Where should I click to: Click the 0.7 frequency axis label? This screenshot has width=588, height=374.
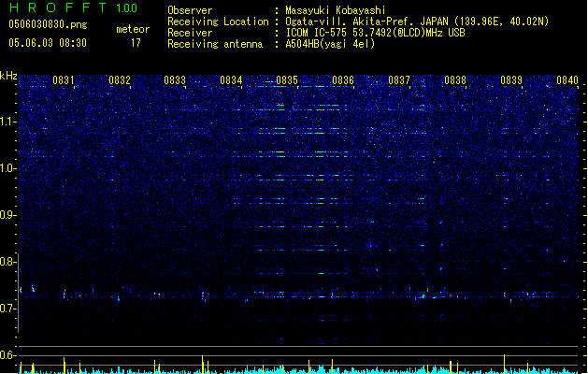7,309
